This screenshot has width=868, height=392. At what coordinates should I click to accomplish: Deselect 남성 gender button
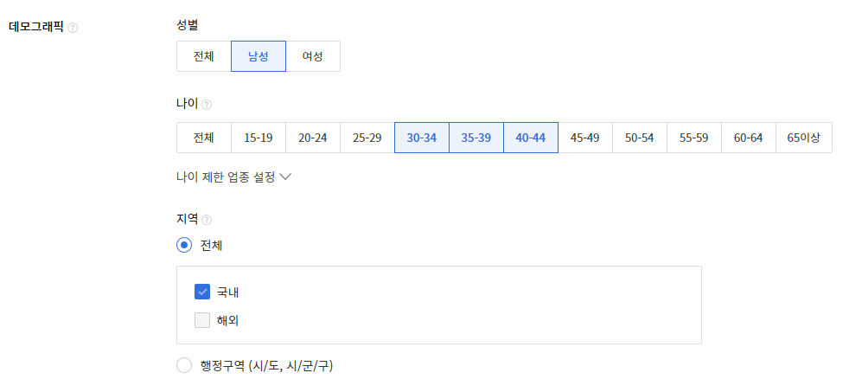tap(258, 56)
